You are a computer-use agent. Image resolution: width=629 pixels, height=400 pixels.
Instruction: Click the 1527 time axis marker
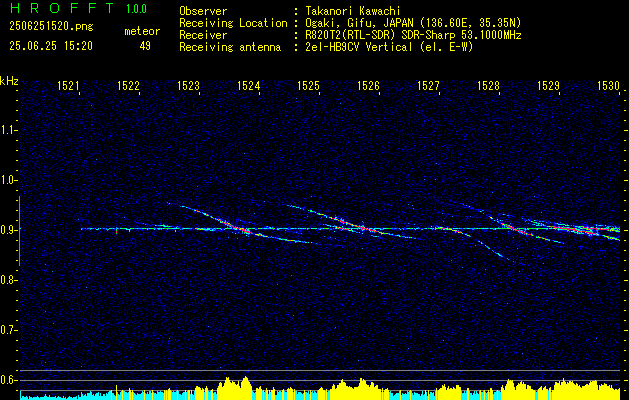pos(428,85)
